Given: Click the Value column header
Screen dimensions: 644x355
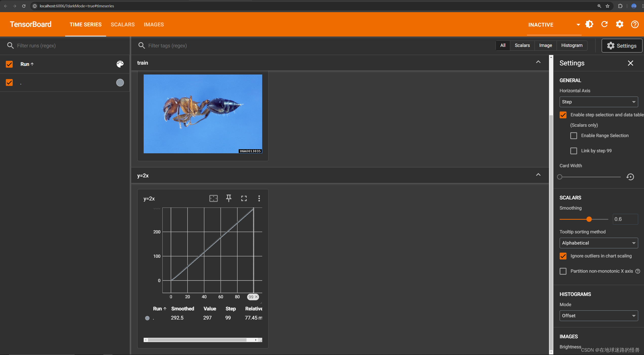Looking at the screenshot, I should (x=210, y=309).
